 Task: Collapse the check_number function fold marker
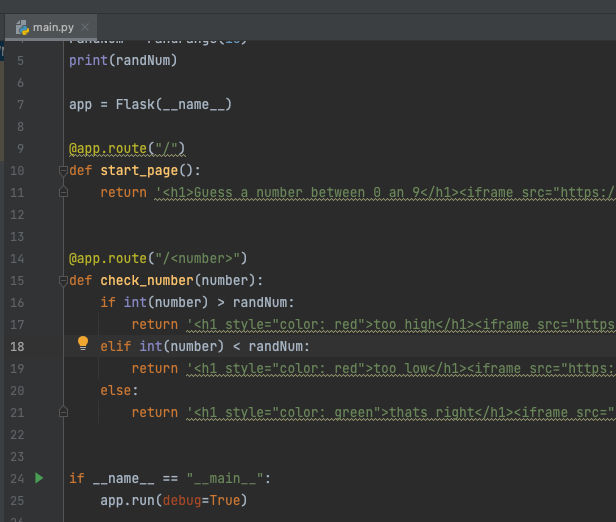pos(63,280)
